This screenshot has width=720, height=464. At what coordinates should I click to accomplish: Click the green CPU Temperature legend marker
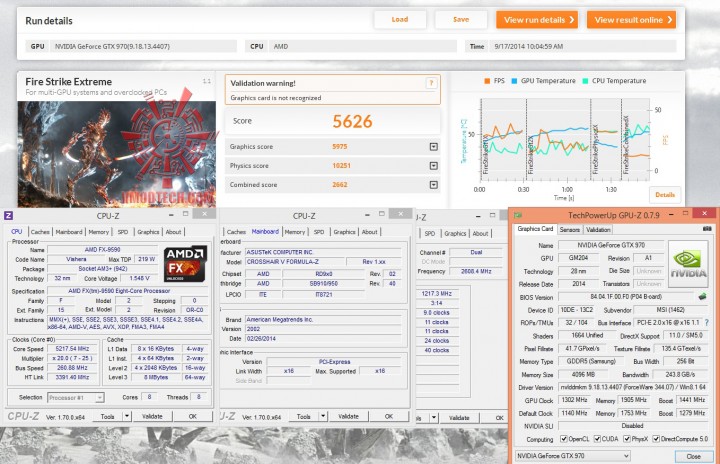click(585, 81)
